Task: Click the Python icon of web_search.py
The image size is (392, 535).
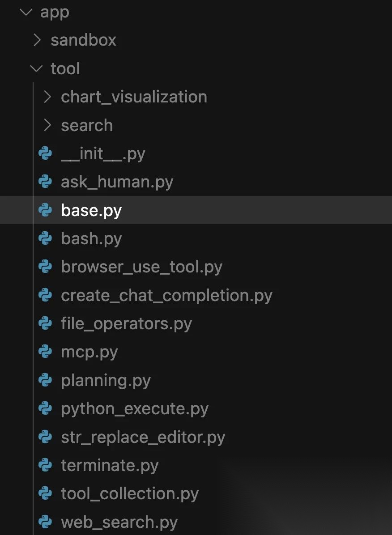Action: [x=45, y=521]
